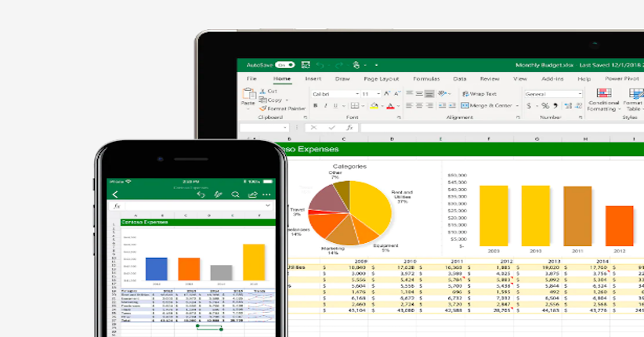This screenshot has height=337, width=644.
Task: Click the tablet formula bar input field
Action: (x=502, y=128)
